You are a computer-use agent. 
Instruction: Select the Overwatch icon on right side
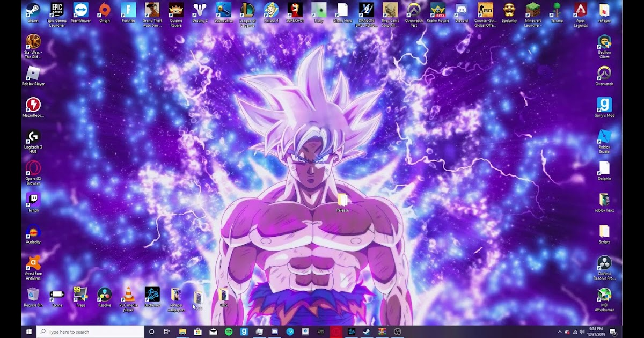click(x=604, y=76)
